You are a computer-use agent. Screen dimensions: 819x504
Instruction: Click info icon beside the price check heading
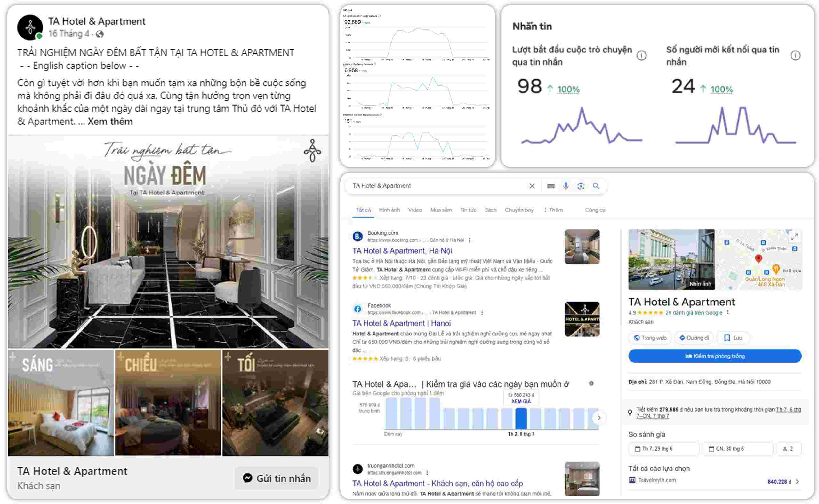point(591,383)
